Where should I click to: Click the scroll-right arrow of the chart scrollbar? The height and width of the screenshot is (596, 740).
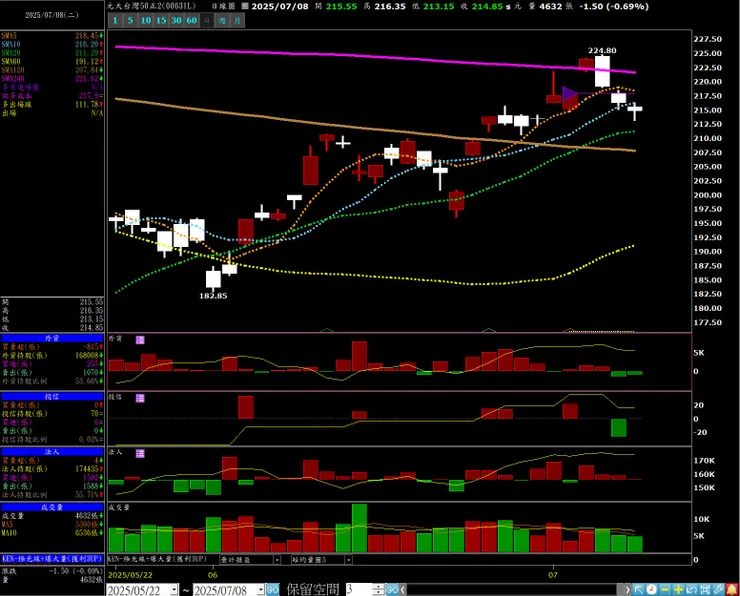point(627,589)
